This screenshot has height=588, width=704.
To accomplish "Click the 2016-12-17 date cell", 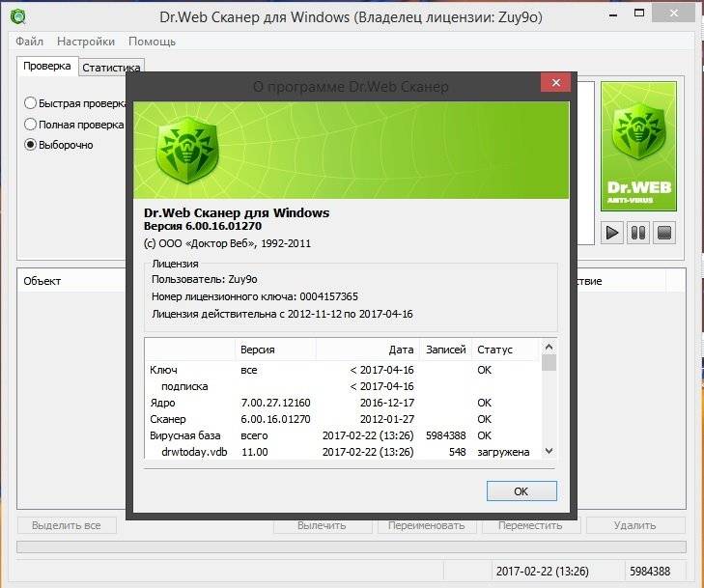I will coord(387,403).
